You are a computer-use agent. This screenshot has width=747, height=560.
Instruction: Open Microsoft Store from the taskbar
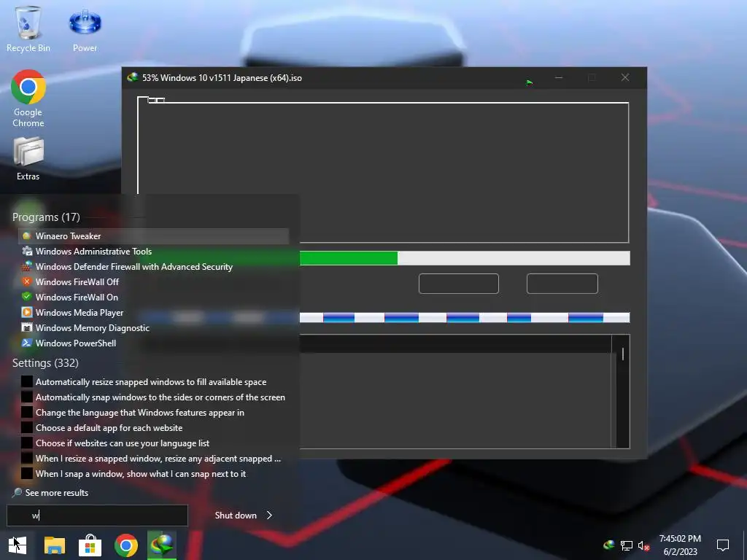[x=90, y=545]
